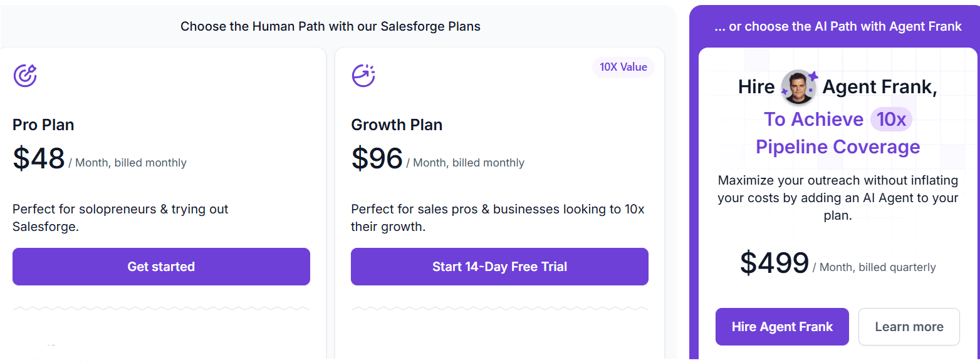
Task: Click the 10X Value badge on Growth Plan
Action: tap(623, 67)
